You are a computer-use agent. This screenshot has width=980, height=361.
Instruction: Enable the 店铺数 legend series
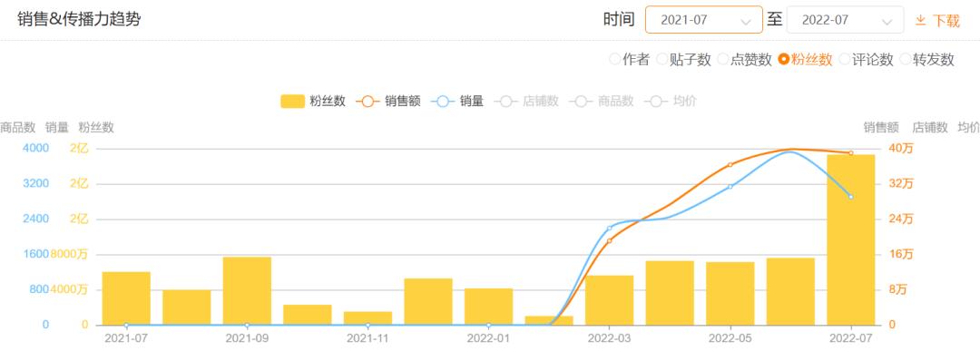[526, 102]
